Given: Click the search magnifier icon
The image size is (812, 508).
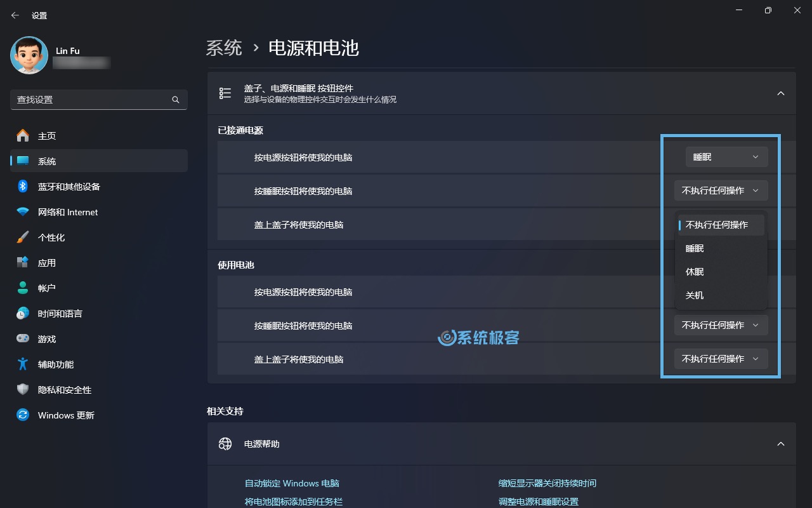Looking at the screenshot, I should 176,100.
